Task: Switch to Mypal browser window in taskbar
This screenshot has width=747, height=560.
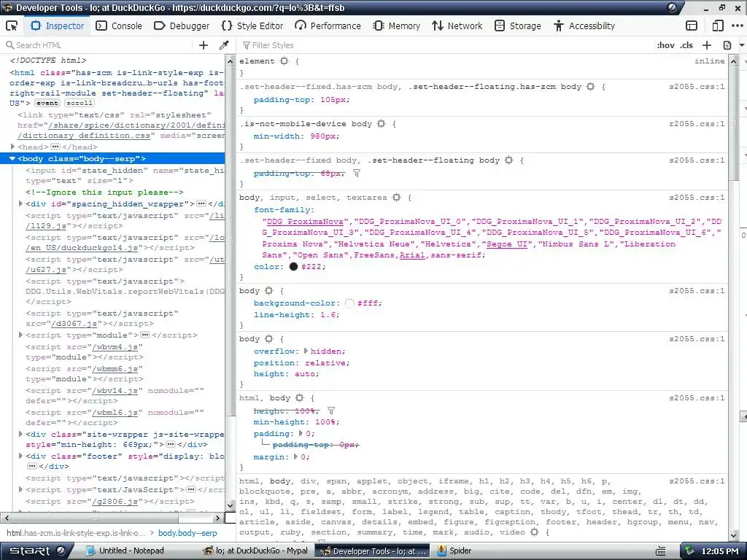Action: pos(255,551)
